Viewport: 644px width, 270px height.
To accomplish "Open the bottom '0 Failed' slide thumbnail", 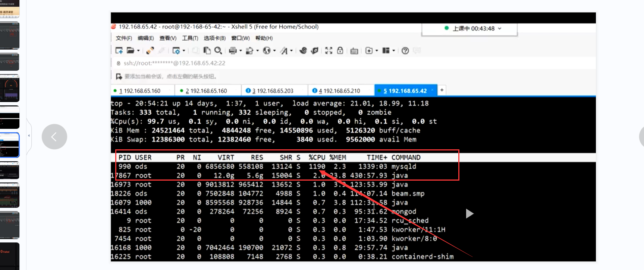I will click(x=10, y=256).
